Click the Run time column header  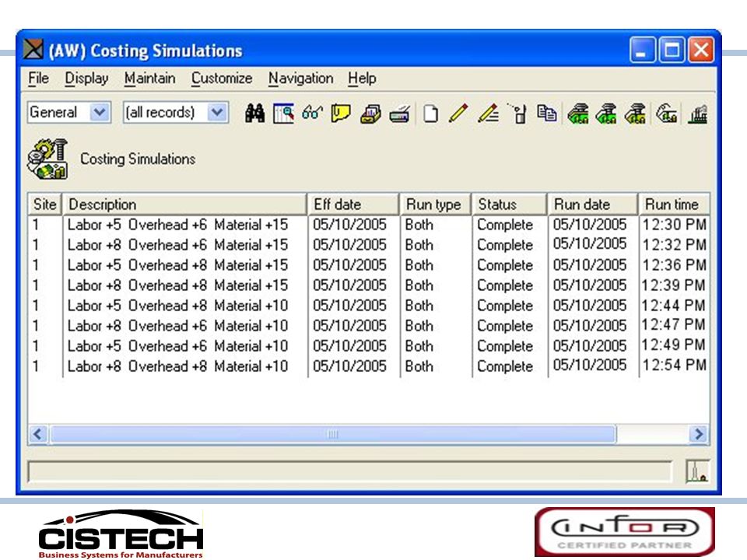click(674, 205)
